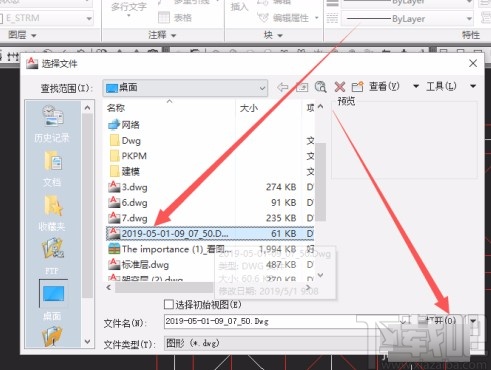Click the red X delete icon
The width and height of the screenshot is (491, 370).
click(x=339, y=87)
